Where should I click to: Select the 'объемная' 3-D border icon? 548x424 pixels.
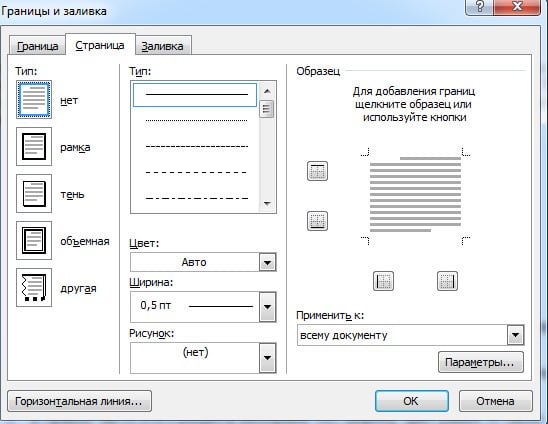coord(34,240)
